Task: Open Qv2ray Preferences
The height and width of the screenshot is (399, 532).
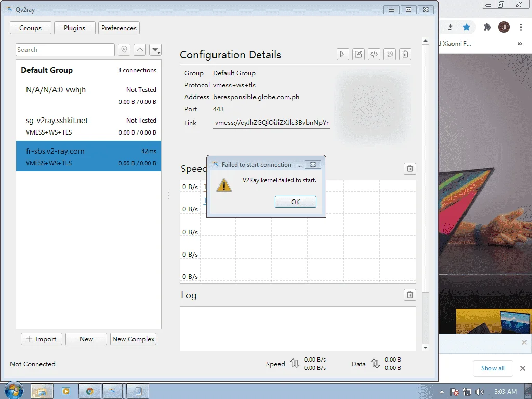Action: pyautogui.click(x=119, y=28)
